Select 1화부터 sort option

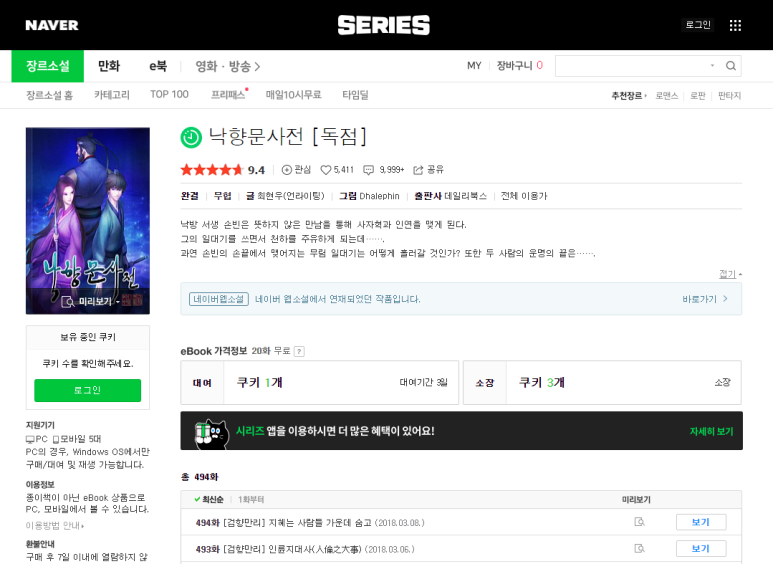[251, 499]
